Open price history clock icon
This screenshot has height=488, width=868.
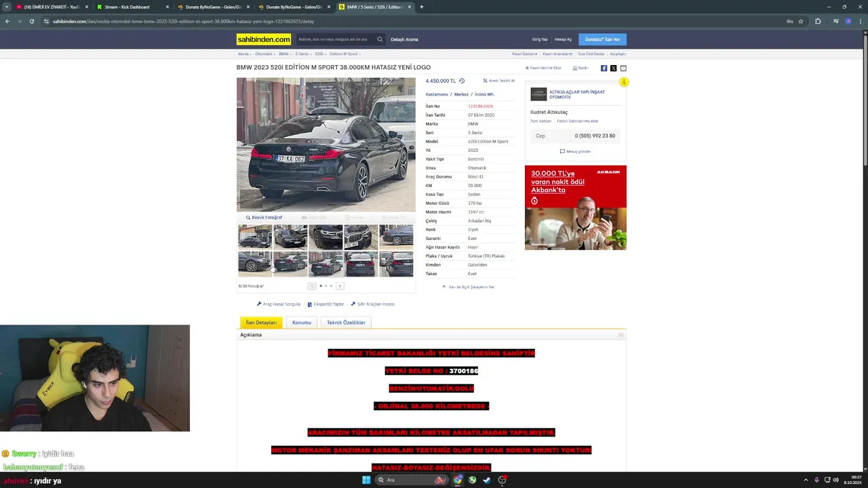[x=462, y=81]
